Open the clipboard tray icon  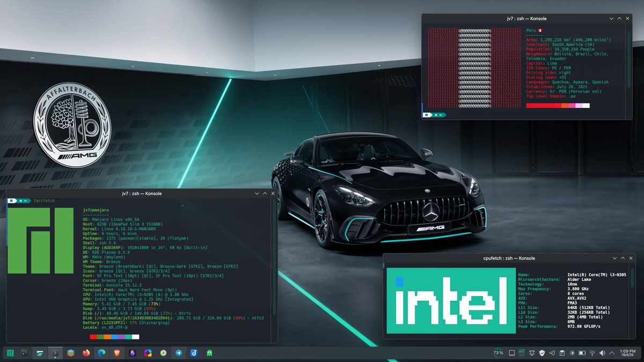pyautogui.click(x=561, y=353)
